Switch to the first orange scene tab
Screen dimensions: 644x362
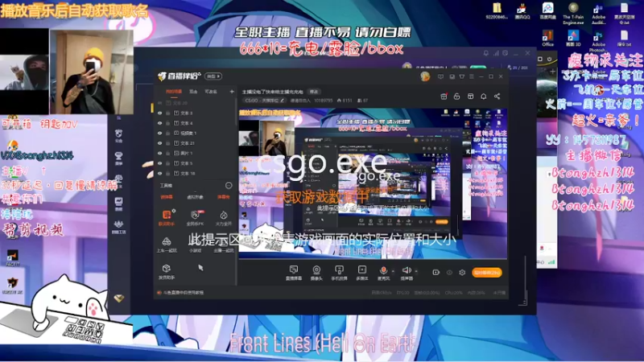point(174,92)
